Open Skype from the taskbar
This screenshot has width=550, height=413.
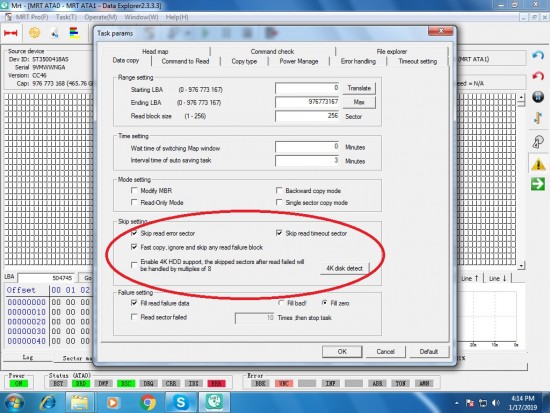tap(181, 402)
